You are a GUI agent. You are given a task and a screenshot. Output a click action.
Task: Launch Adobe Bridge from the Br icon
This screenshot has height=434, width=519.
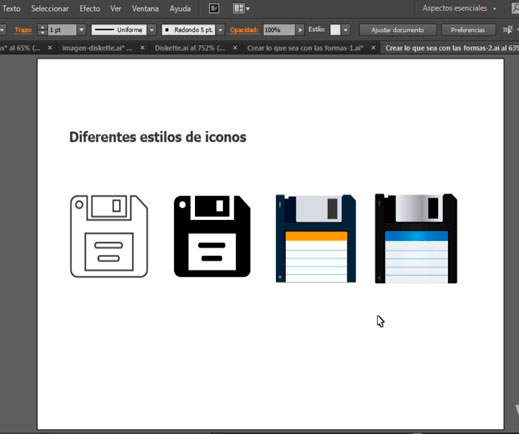(214, 9)
